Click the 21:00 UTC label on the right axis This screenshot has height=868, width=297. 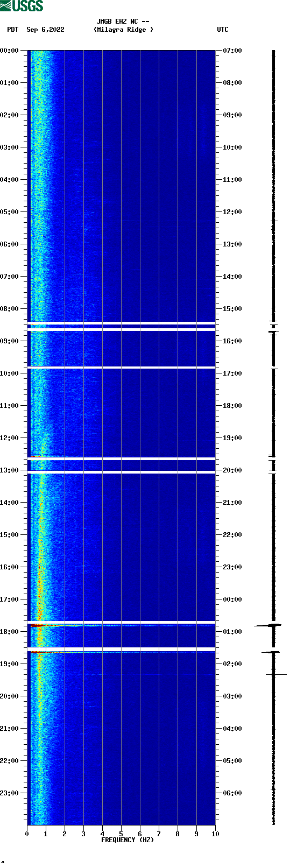point(232,503)
